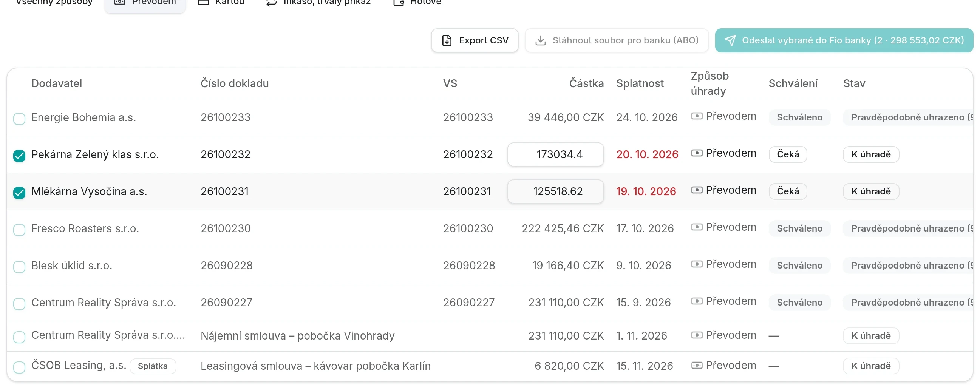The image size is (980, 389).
Task: Click the Export CSV file icon
Action: pyautogui.click(x=447, y=40)
